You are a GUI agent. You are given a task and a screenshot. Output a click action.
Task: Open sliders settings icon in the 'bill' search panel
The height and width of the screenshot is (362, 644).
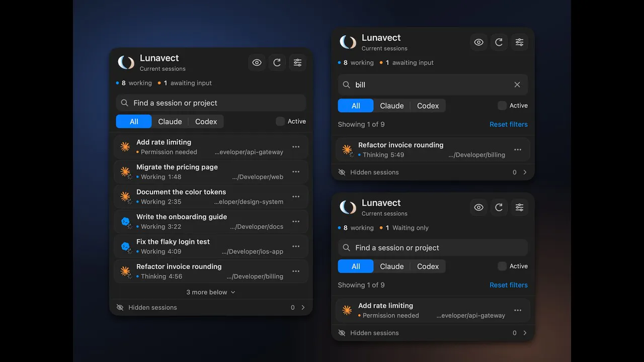point(520,42)
